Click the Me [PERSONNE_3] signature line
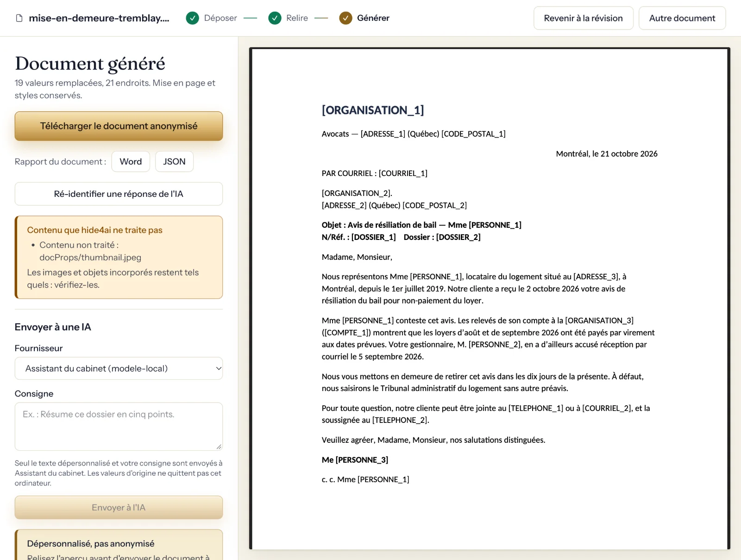The width and height of the screenshot is (741, 560). click(x=355, y=460)
